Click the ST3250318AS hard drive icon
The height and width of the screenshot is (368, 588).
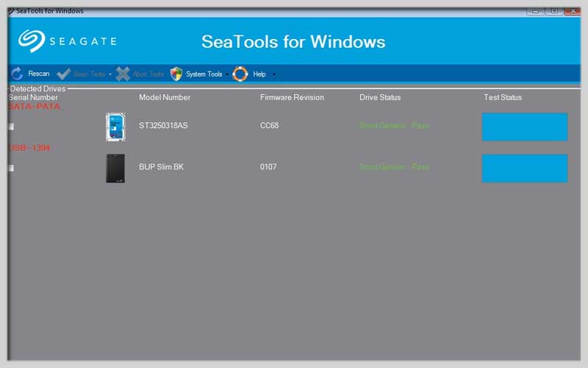point(115,127)
